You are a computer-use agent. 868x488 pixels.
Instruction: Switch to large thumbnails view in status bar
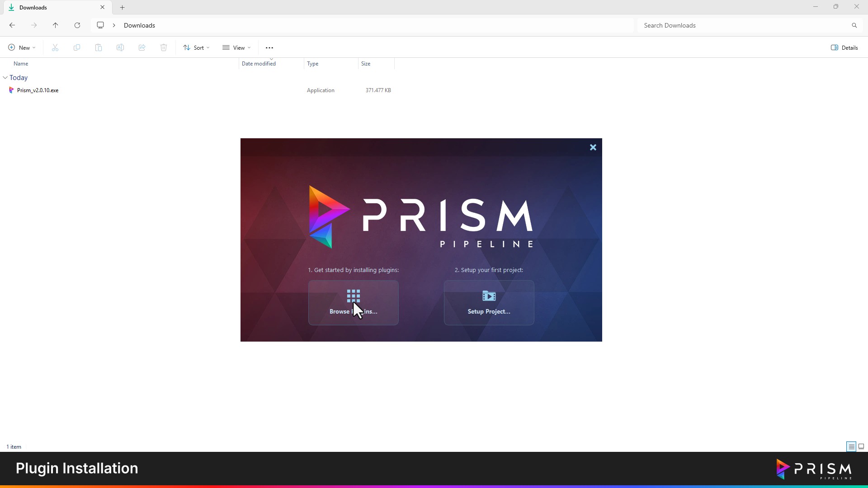(x=861, y=446)
